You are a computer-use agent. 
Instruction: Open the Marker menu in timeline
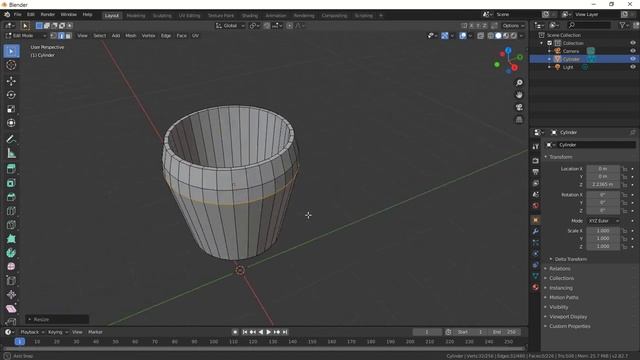pyautogui.click(x=95, y=332)
